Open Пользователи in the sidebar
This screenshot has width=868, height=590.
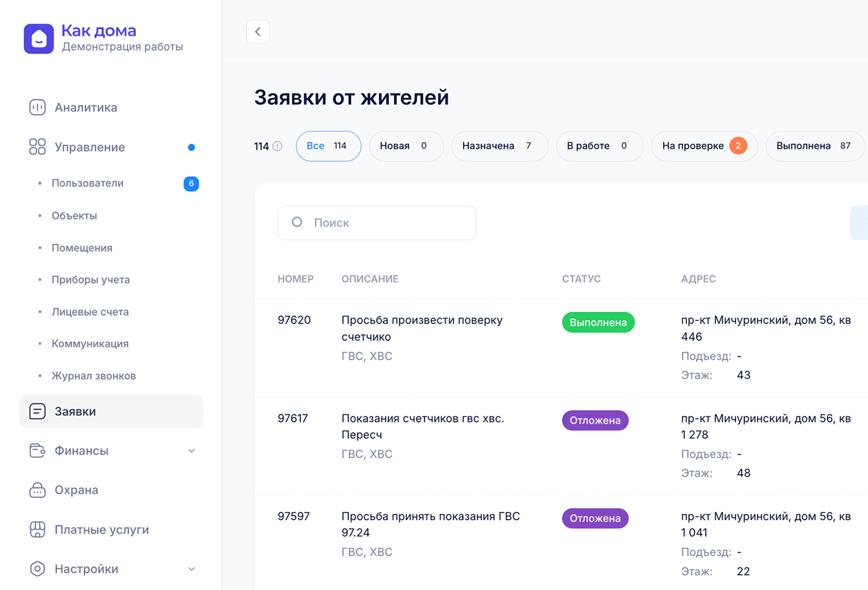click(x=88, y=183)
